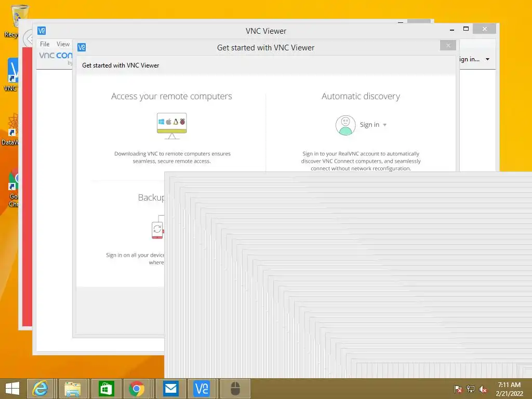Open the Action Center flag tray icon
Screen dimensions: 532x399
(458, 389)
